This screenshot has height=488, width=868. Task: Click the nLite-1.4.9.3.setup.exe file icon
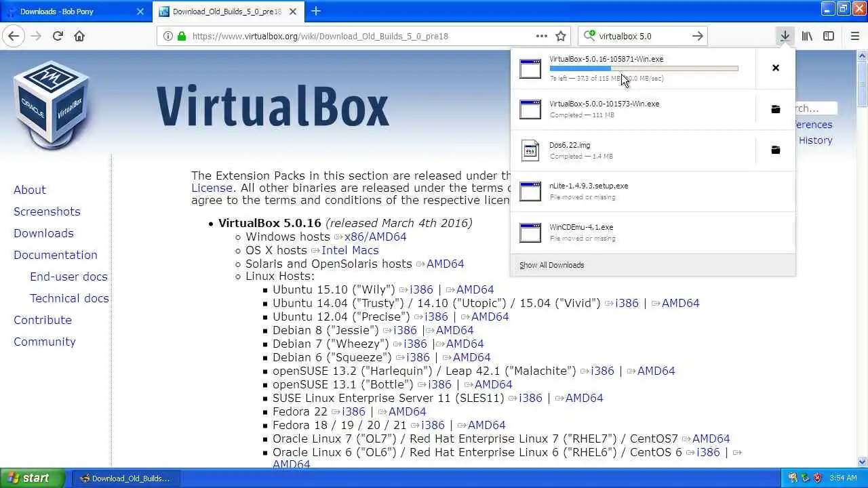click(x=530, y=191)
